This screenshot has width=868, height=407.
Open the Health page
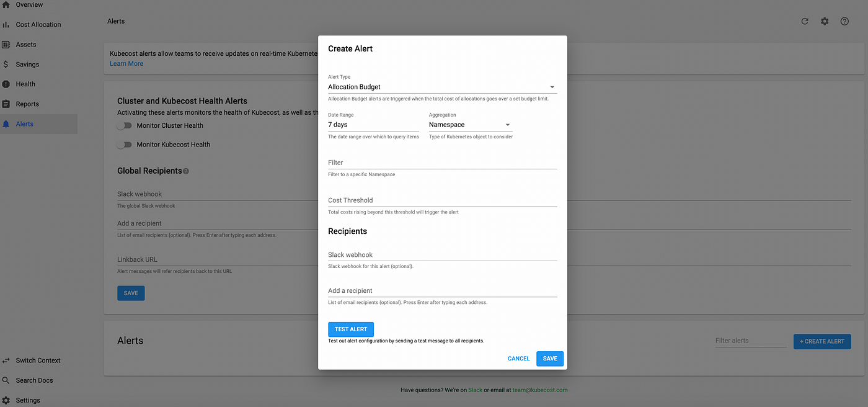25,84
